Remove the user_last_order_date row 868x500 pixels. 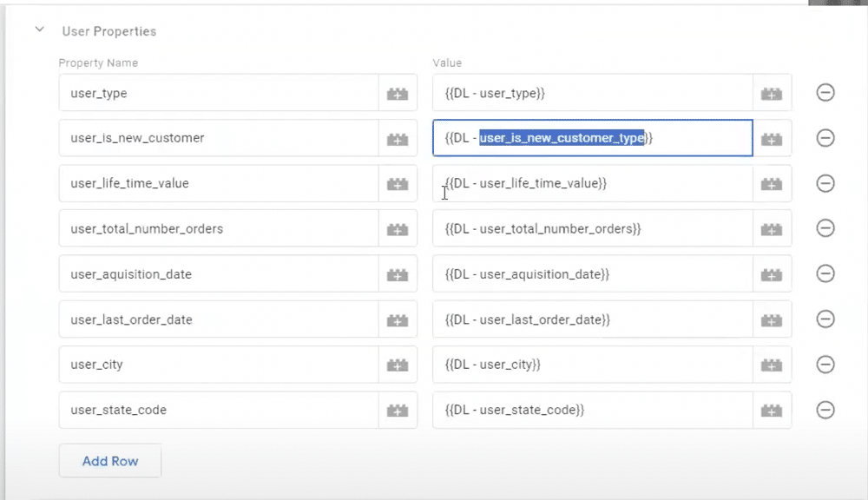point(825,319)
